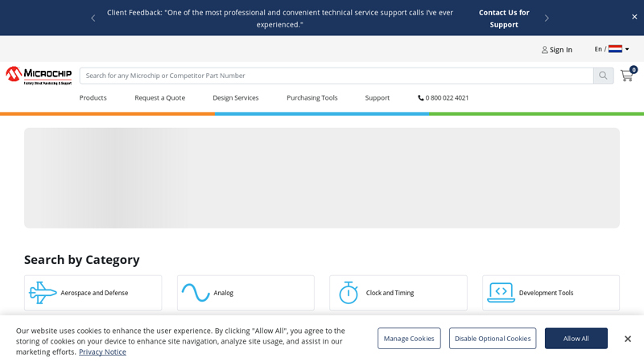Select the Analog sine wave icon
Screen dimensions: 644x362
tap(196, 293)
